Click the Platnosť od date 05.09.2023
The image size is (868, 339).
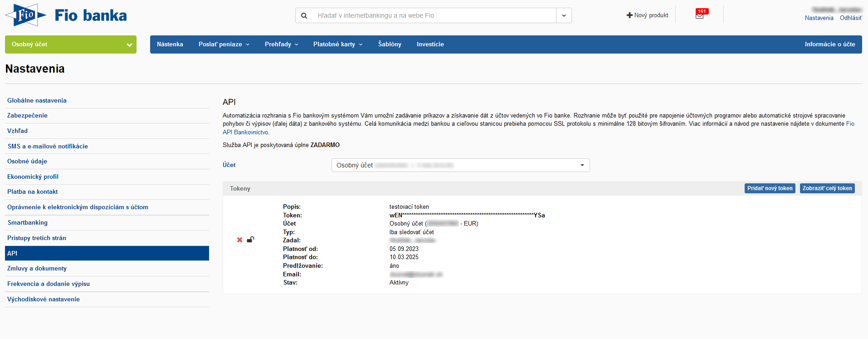click(x=404, y=249)
